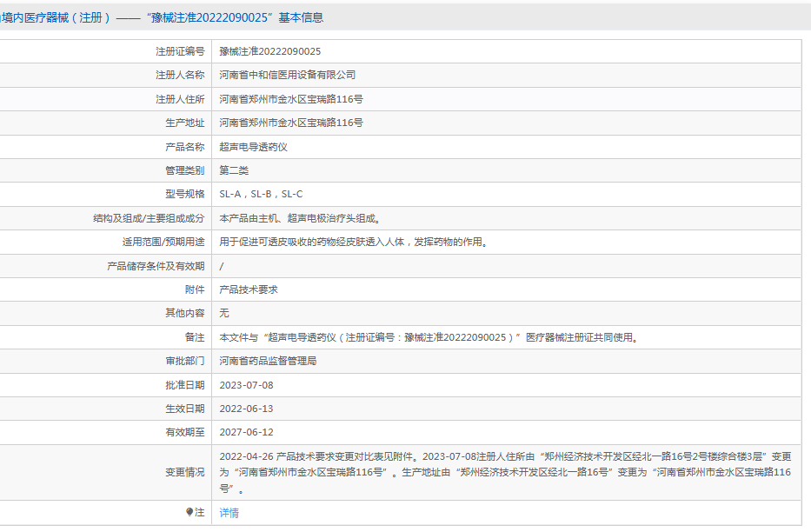Click the 注册人住所 label

pyautogui.click(x=180, y=99)
